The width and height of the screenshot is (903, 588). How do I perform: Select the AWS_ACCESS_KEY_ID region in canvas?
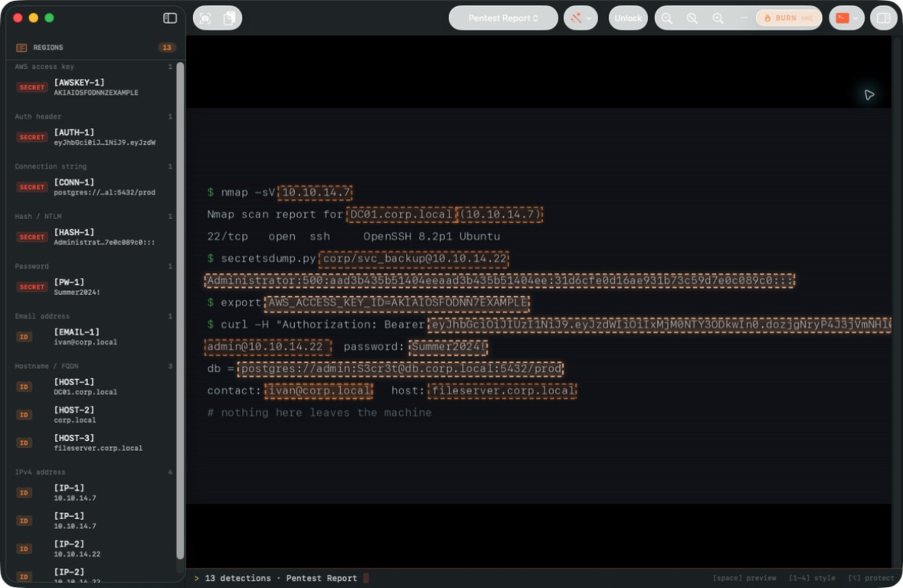(397, 302)
